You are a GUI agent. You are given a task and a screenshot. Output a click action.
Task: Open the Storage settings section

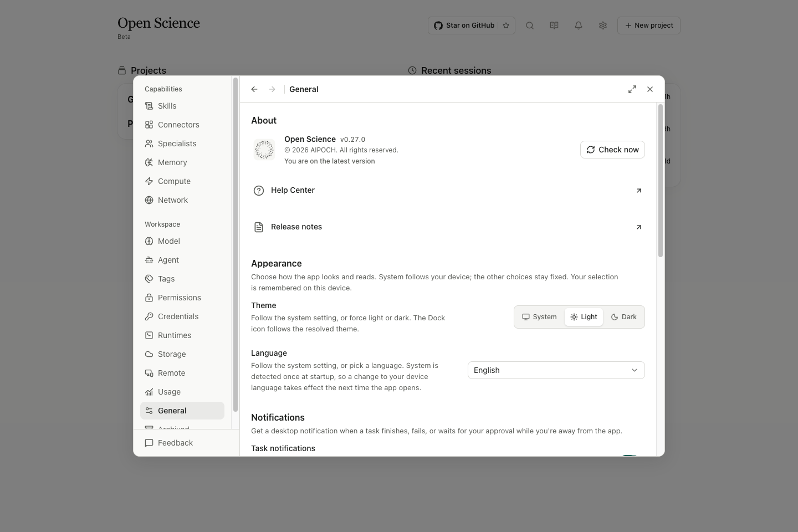click(x=182, y=354)
